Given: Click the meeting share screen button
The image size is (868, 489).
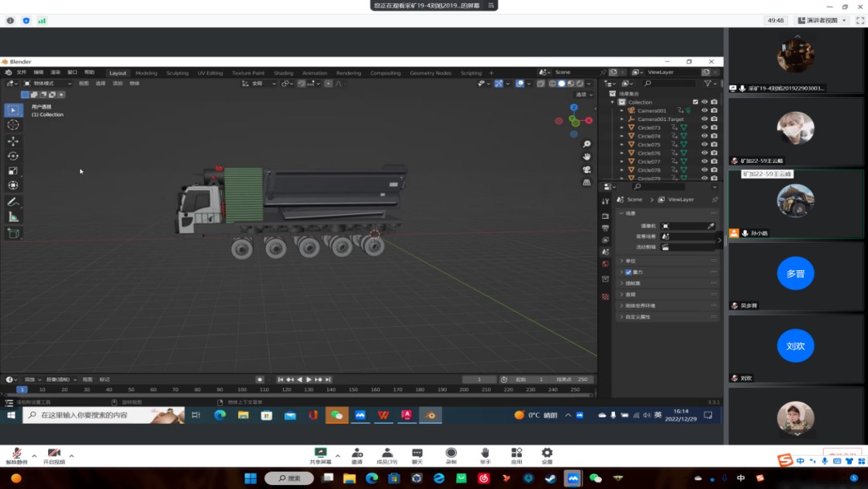Looking at the screenshot, I should point(320,456).
